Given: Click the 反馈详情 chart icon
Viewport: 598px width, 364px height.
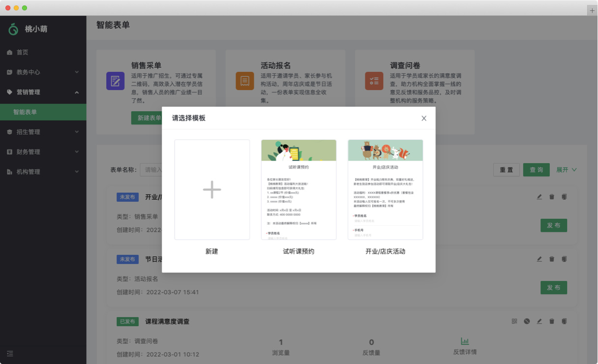Looking at the screenshot, I should (x=465, y=341).
